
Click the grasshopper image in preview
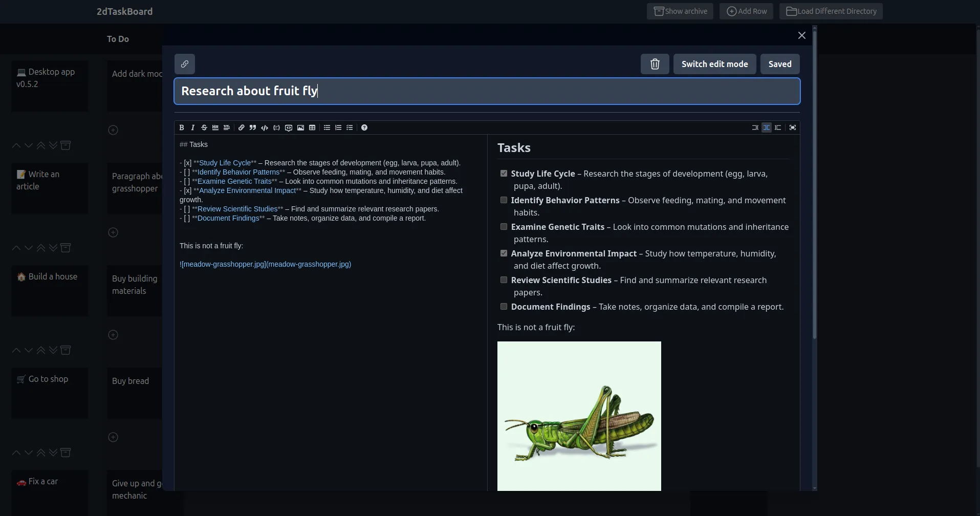coord(579,416)
